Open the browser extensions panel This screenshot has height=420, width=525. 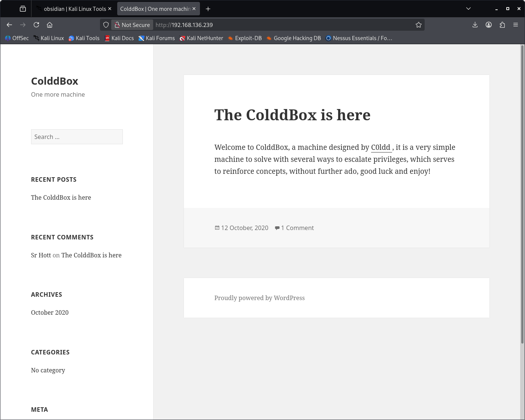[502, 25]
